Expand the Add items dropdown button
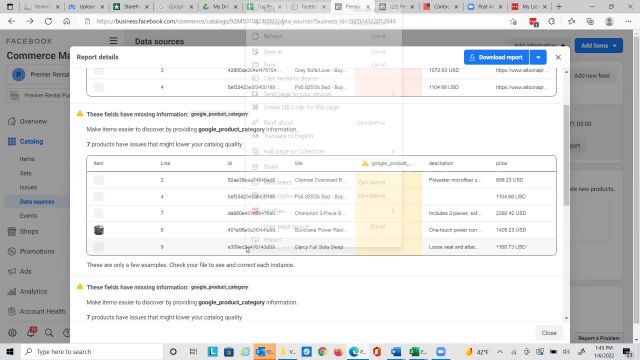 coord(599,46)
